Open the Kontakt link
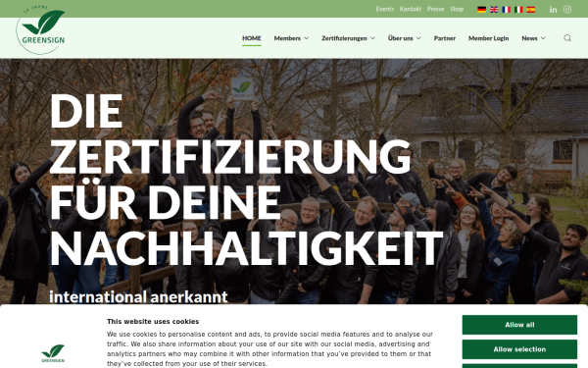Screen dimensions: 588x368 point(411,9)
